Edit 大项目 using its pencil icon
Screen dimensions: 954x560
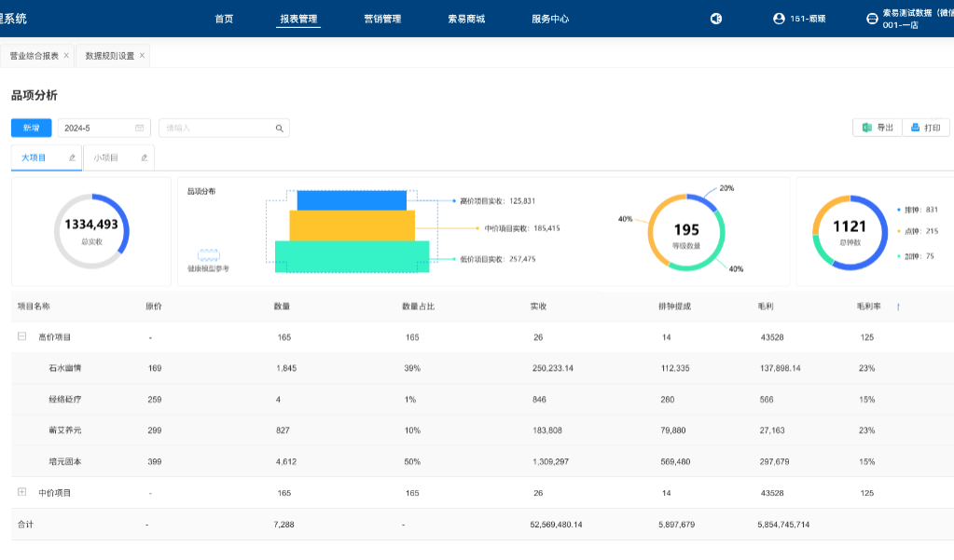pos(72,157)
